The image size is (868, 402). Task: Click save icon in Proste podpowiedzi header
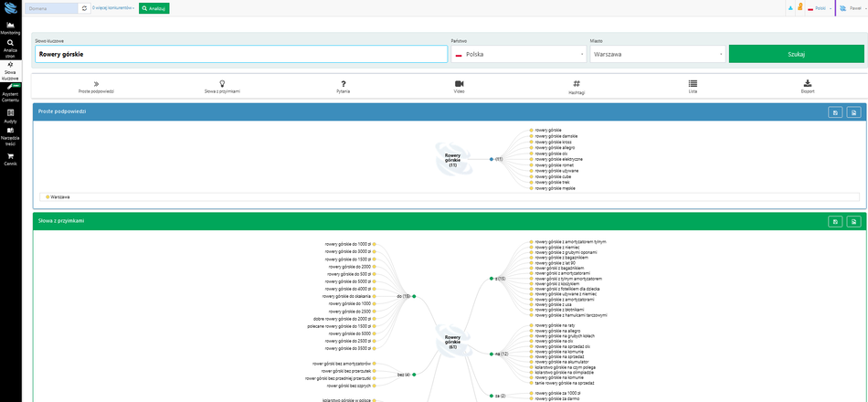click(x=835, y=111)
